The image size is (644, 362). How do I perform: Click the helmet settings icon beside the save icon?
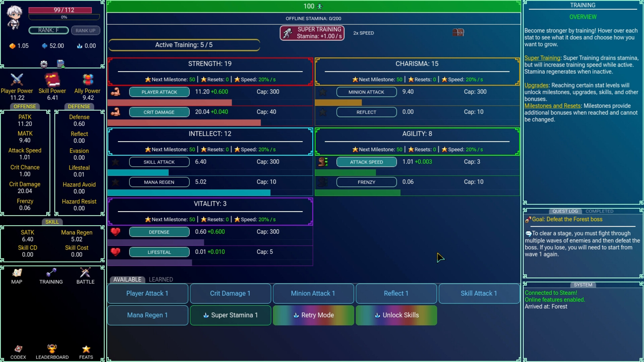coord(44,63)
